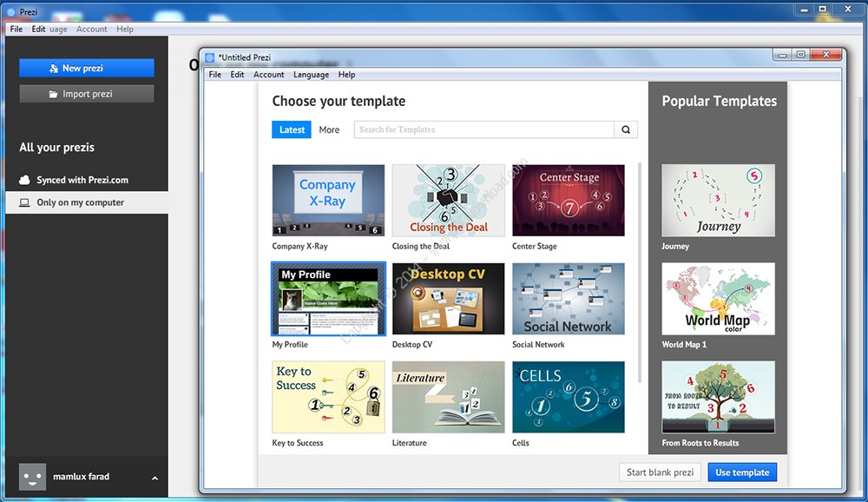Click the "From Roots to Results" caption
The image size is (868, 502).
[x=700, y=443]
